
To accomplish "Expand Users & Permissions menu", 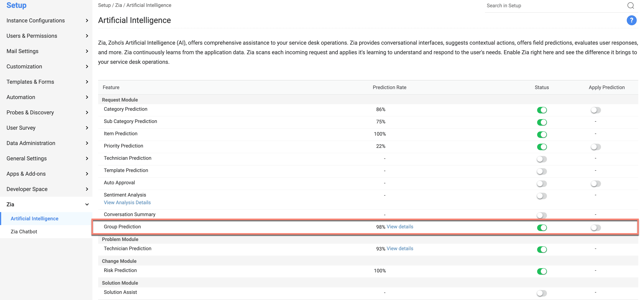I will point(32,36).
